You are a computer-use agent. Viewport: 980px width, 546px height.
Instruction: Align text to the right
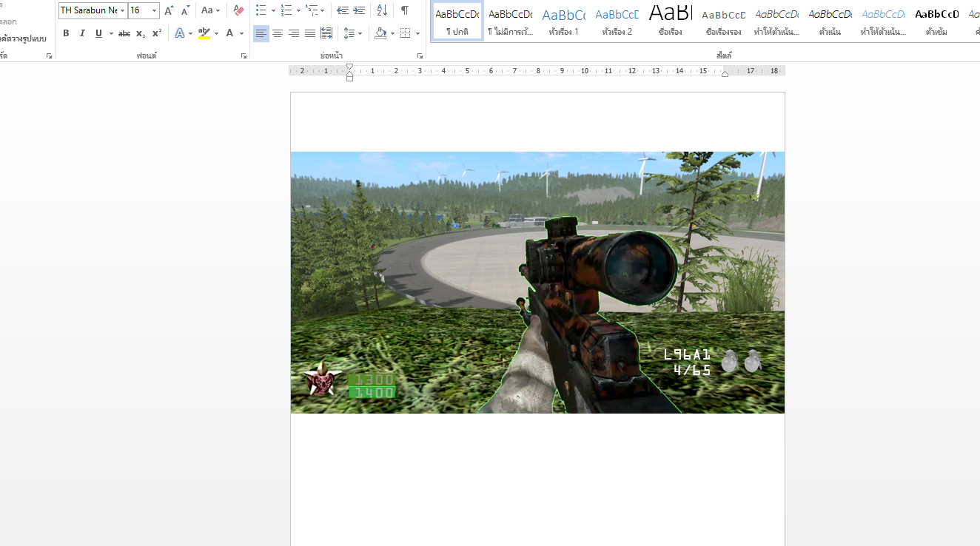coord(293,33)
